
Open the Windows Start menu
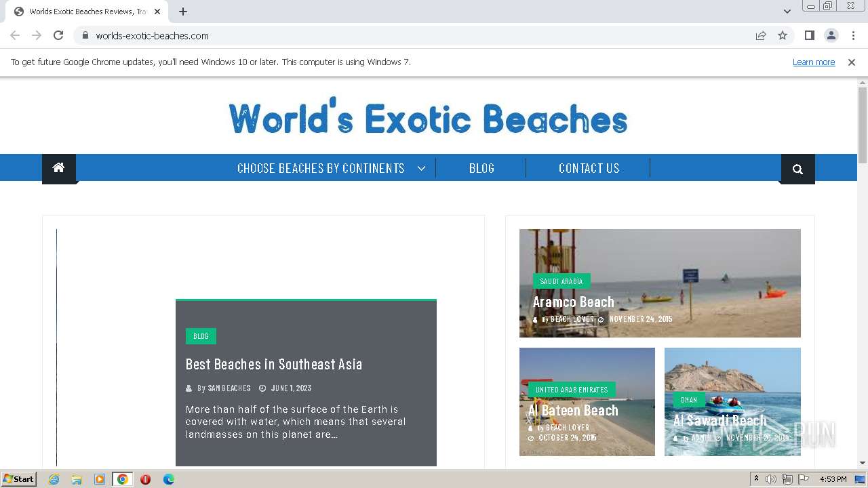point(18,479)
